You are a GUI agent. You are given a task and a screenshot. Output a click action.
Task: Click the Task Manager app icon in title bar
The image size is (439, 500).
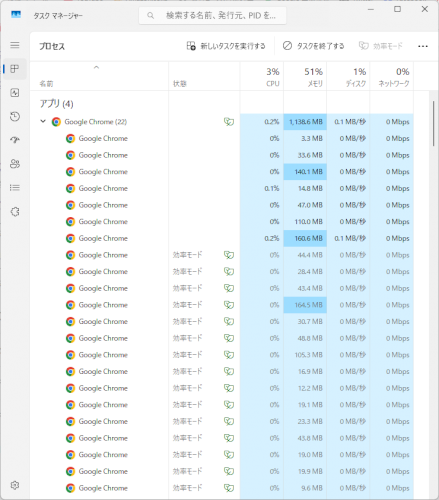pyautogui.click(x=16, y=15)
